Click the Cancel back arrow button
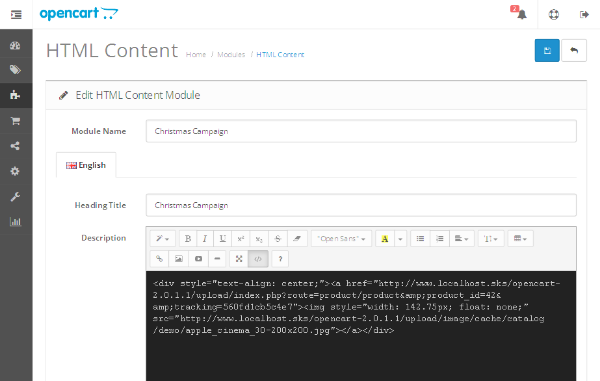This screenshot has height=381, width=600. point(574,50)
